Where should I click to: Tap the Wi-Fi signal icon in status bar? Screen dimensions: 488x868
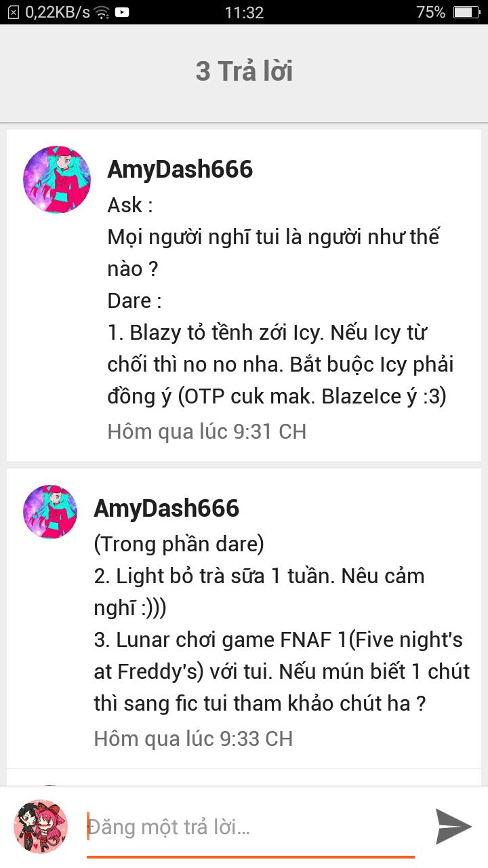102,12
